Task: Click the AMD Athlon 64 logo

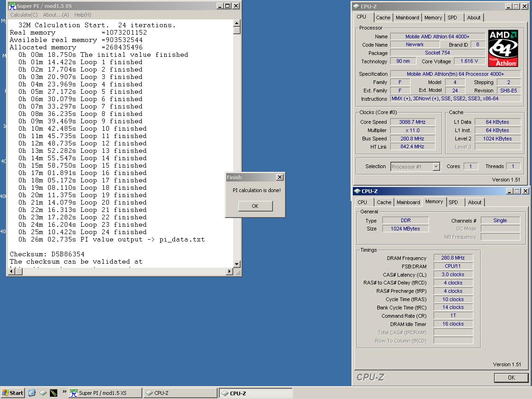Action: pyautogui.click(x=503, y=48)
